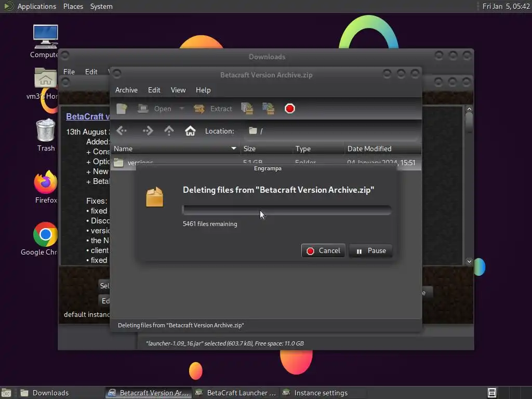The height and width of the screenshot is (399, 532).
Task: Open the Archive menu
Action: pos(126,90)
